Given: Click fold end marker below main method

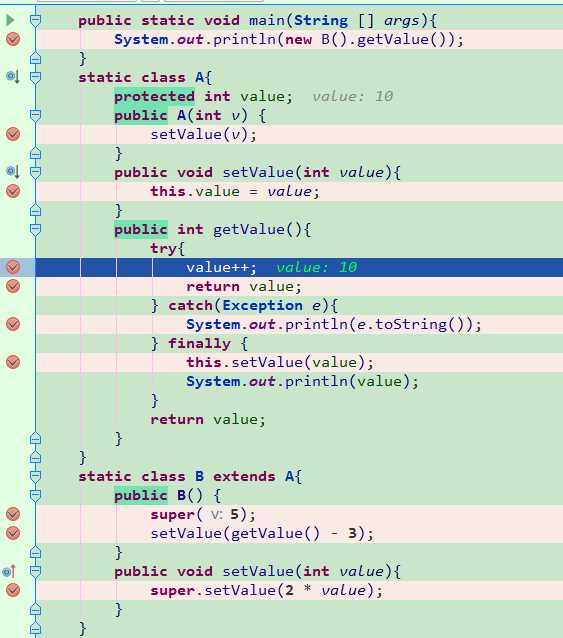Looking at the screenshot, I should pos(36,58).
